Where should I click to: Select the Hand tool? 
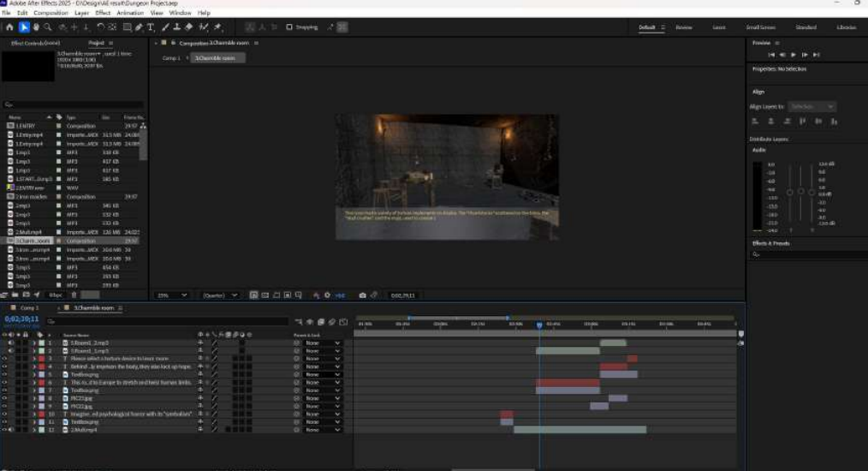pyautogui.click(x=36, y=27)
